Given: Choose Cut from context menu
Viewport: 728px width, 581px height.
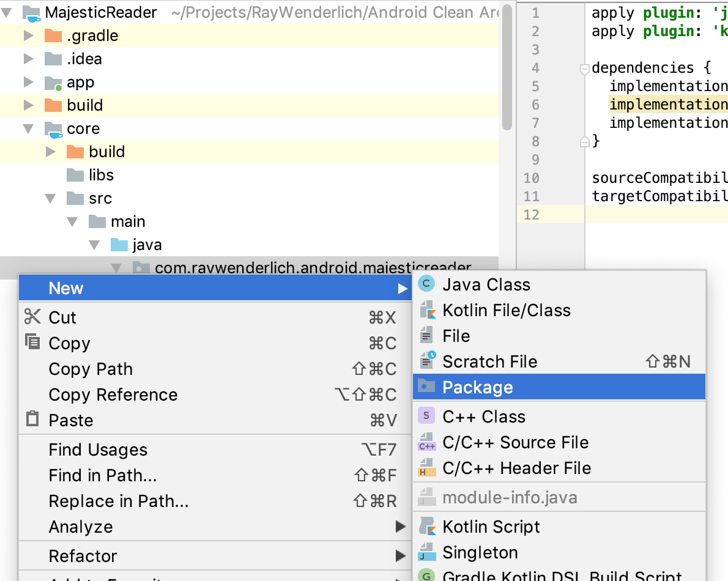Looking at the screenshot, I should [215, 317].
